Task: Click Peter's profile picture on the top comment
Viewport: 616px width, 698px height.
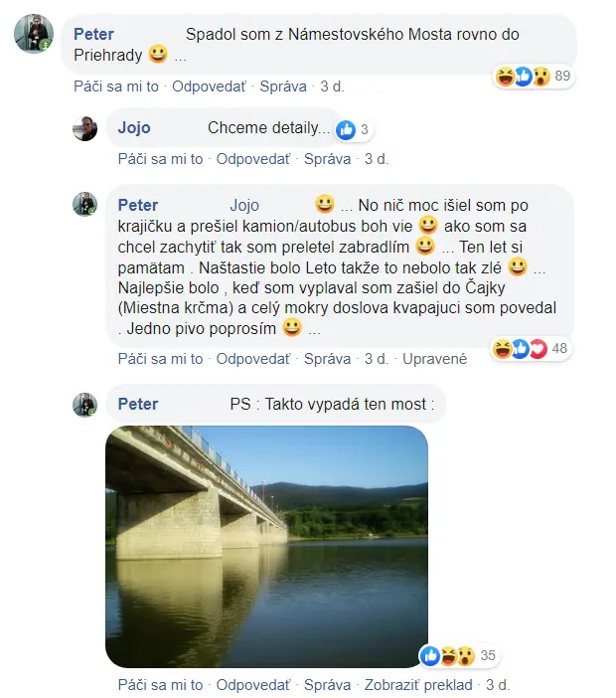Action: pyautogui.click(x=33, y=35)
